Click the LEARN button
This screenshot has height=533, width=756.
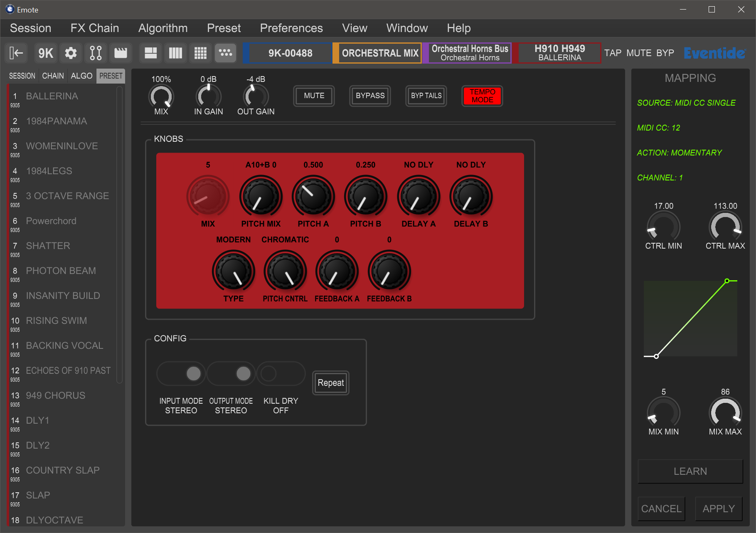click(x=690, y=471)
